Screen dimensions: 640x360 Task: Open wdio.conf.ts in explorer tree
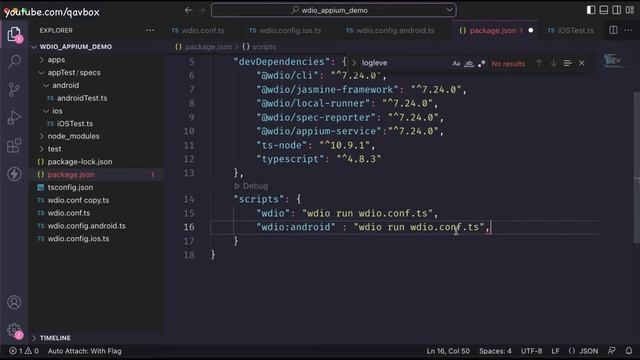(69, 213)
